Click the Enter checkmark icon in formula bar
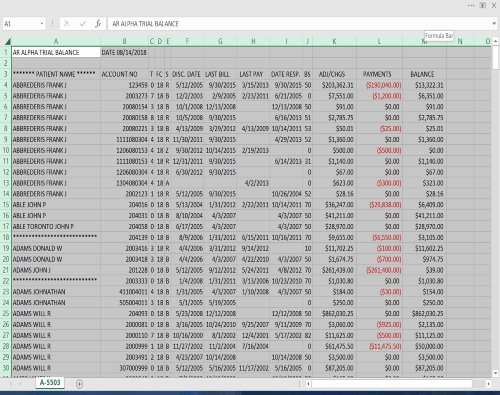 pyautogui.click(x=82, y=24)
